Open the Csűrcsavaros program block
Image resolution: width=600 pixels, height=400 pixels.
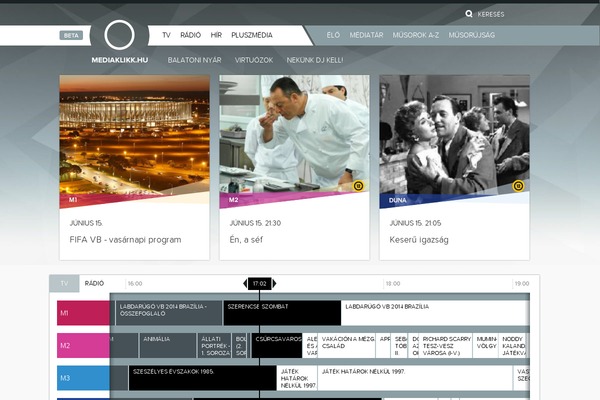click(277, 346)
